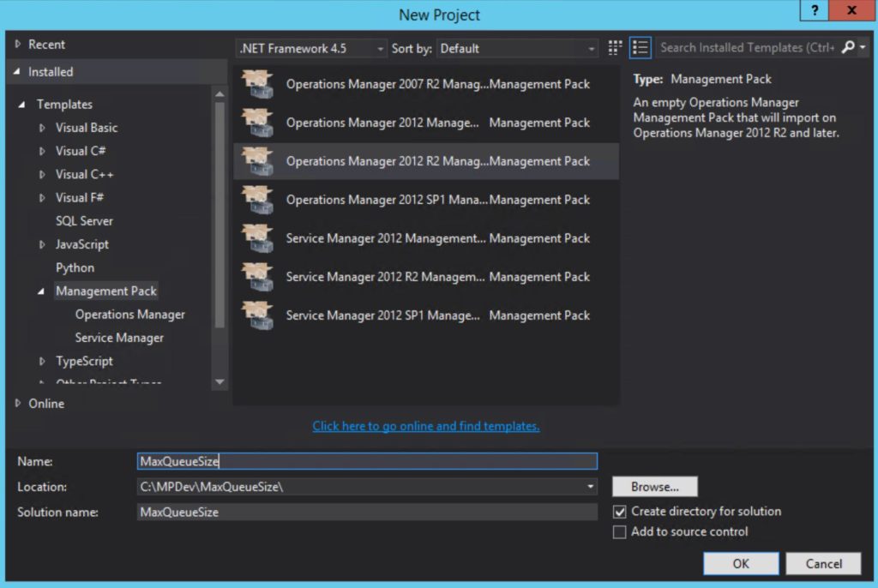Click the OK button
The width and height of the screenshot is (878, 588).
coord(741,564)
